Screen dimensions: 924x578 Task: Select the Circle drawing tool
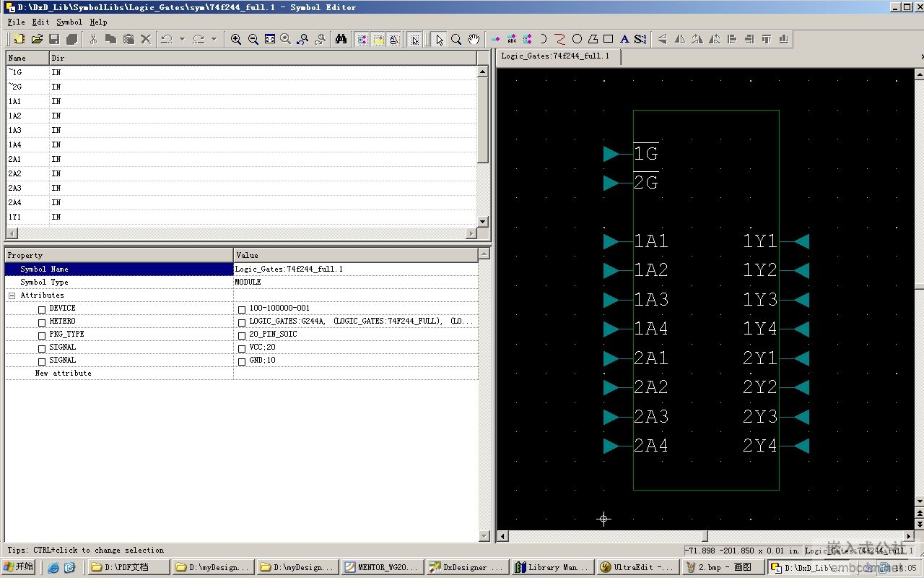[577, 39]
